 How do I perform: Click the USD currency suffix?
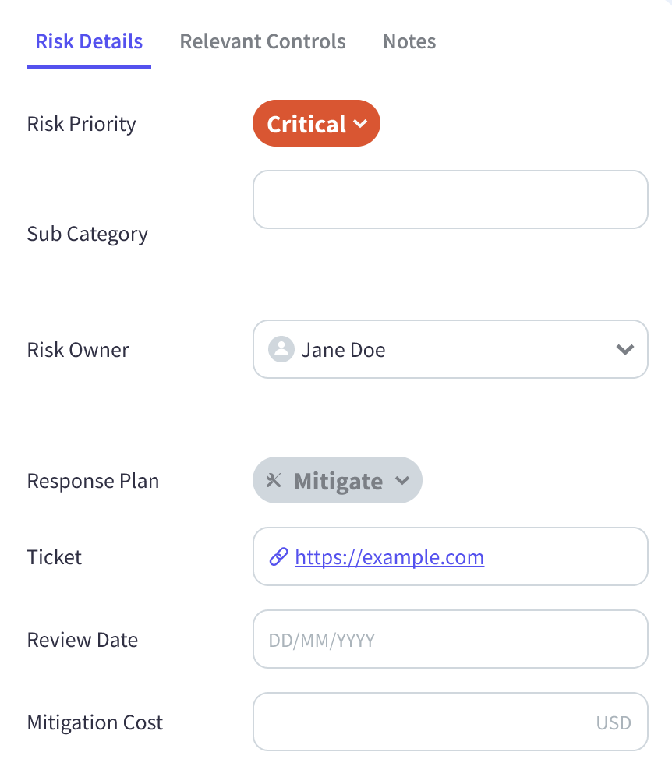[x=614, y=722]
